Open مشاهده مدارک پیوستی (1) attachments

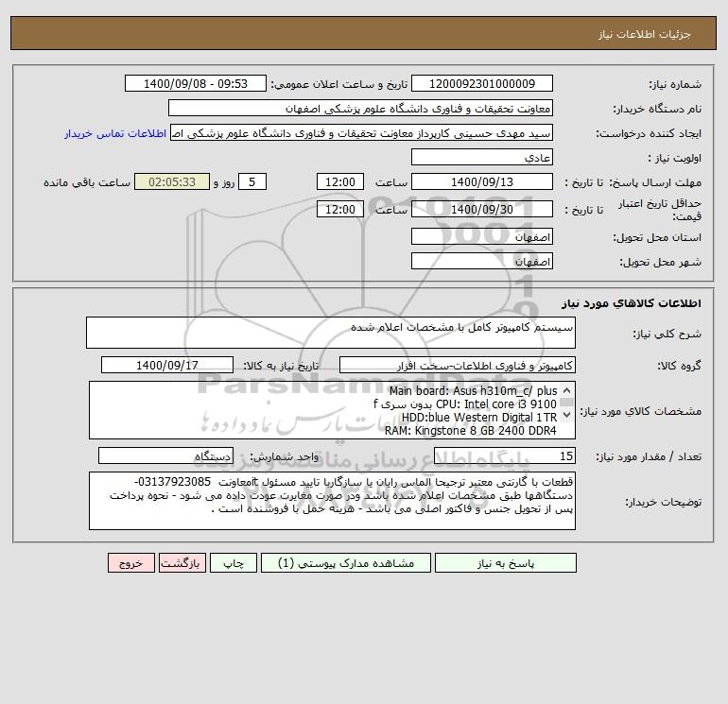346,563
